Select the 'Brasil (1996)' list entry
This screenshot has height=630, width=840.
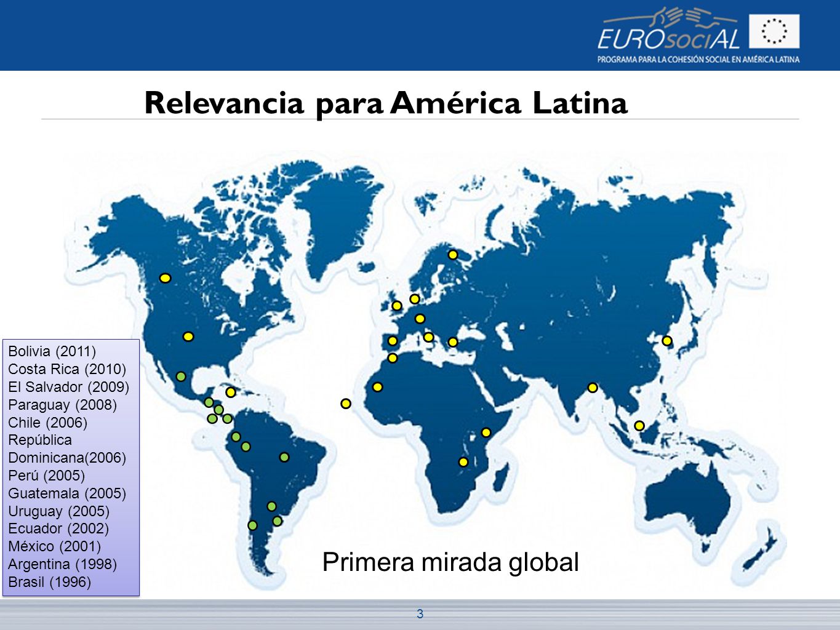tap(50, 582)
